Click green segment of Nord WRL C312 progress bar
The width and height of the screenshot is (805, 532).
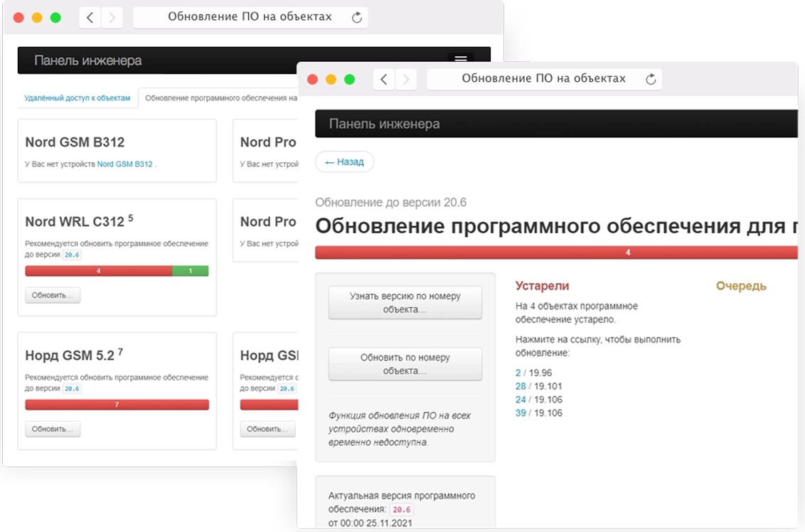(x=190, y=271)
